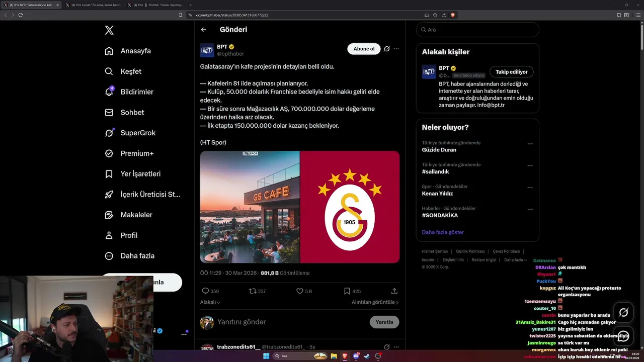Click more menu on trabzonedits61 reply

coord(396,347)
